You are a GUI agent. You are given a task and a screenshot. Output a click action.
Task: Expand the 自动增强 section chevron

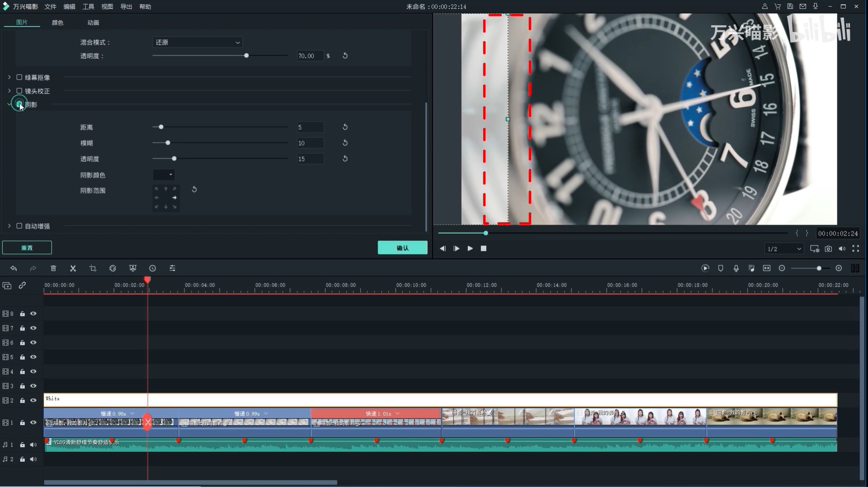point(9,226)
